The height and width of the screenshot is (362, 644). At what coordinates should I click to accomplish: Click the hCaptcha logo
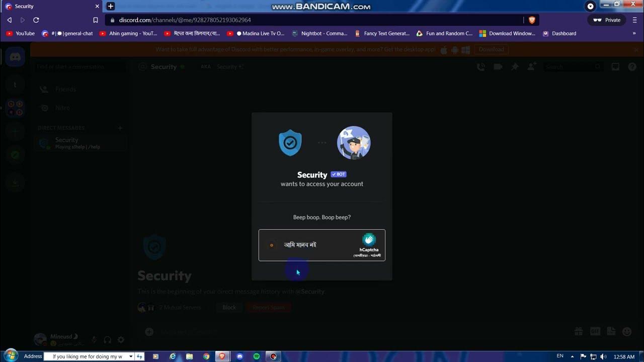point(369,239)
